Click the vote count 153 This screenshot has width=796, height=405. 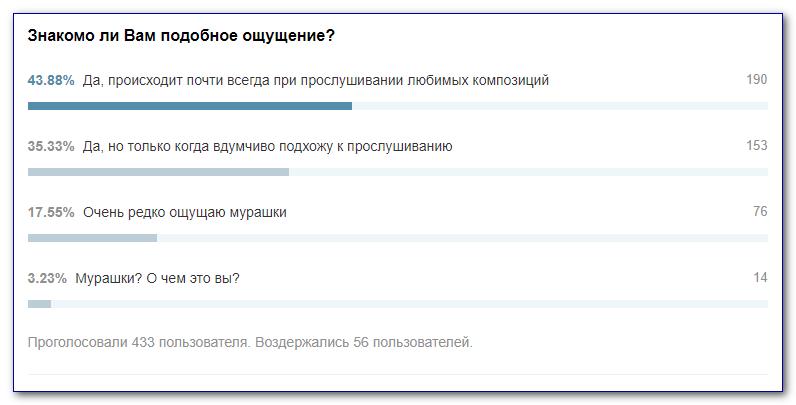(x=756, y=146)
